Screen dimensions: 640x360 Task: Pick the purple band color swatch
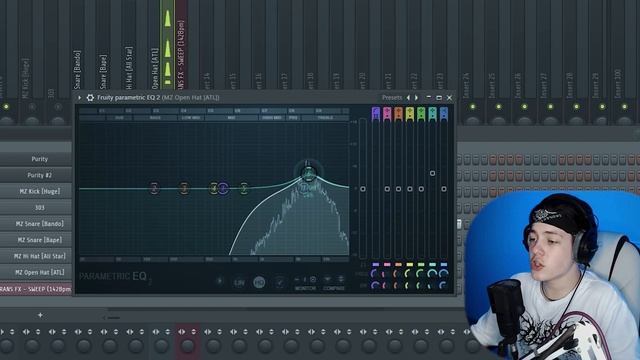point(376,264)
